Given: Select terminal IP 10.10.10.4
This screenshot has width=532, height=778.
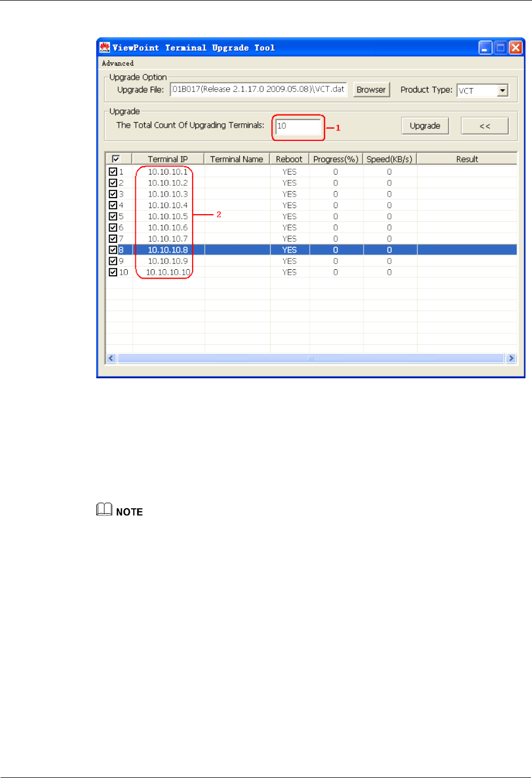Looking at the screenshot, I should click(168, 205).
